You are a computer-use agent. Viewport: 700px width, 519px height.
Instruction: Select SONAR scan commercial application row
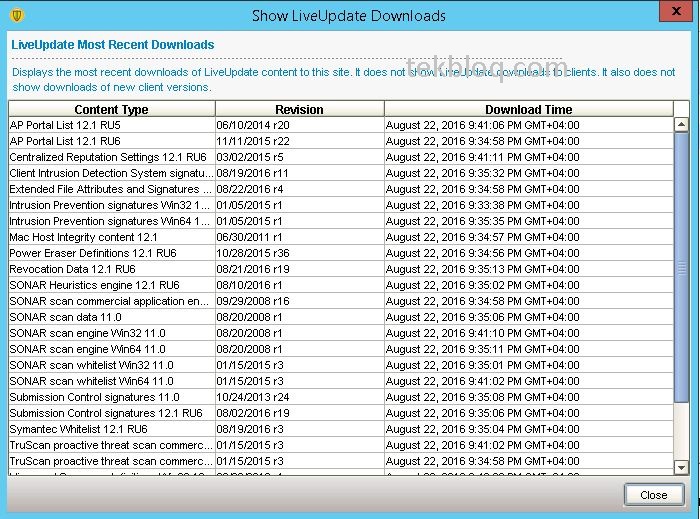341,301
